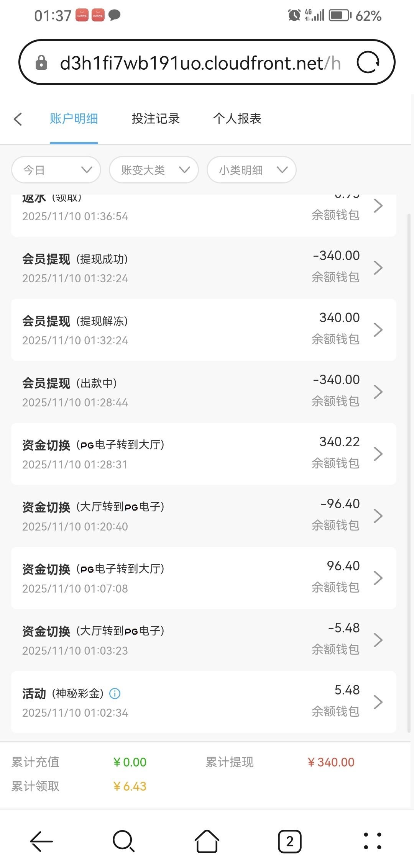This screenshot has height=868, width=414.
Task: Switch to the 个人报表 tab
Action: coord(237,119)
